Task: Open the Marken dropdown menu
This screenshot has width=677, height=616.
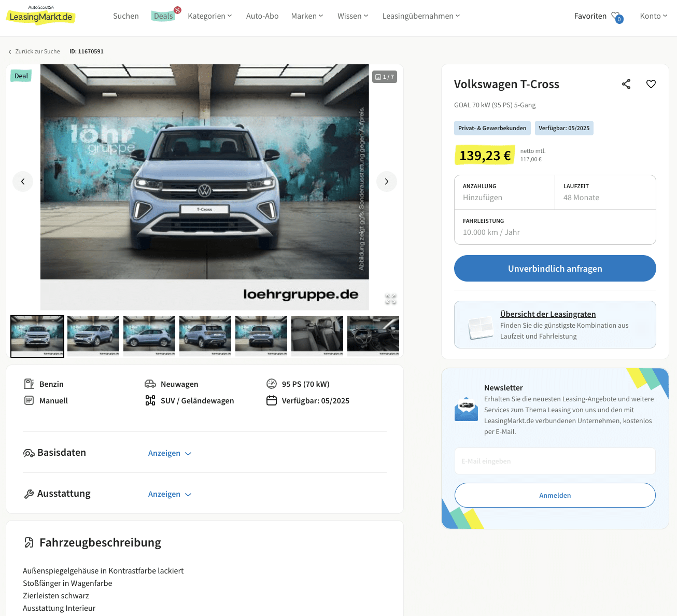Action: pos(307,16)
